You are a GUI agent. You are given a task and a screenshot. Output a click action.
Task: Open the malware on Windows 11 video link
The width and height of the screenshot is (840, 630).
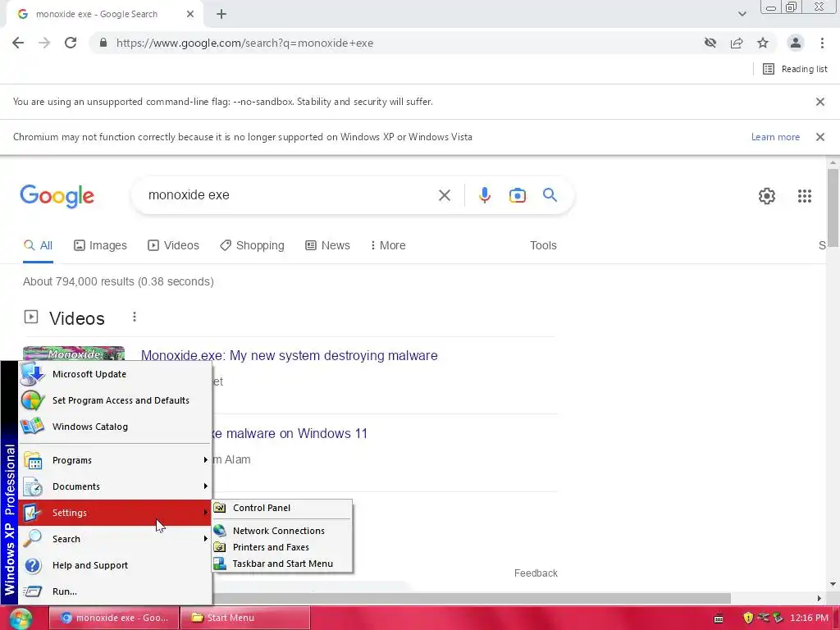pyautogui.click(x=290, y=433)
